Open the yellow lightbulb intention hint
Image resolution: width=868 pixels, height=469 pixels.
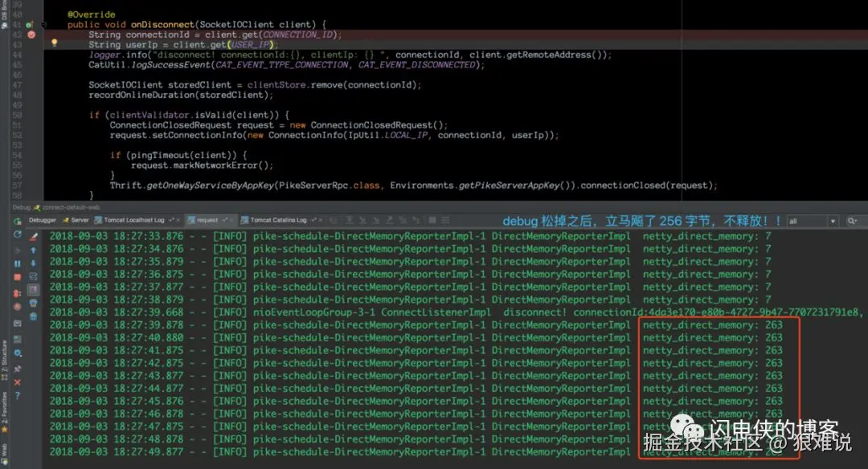click(54, 43)
